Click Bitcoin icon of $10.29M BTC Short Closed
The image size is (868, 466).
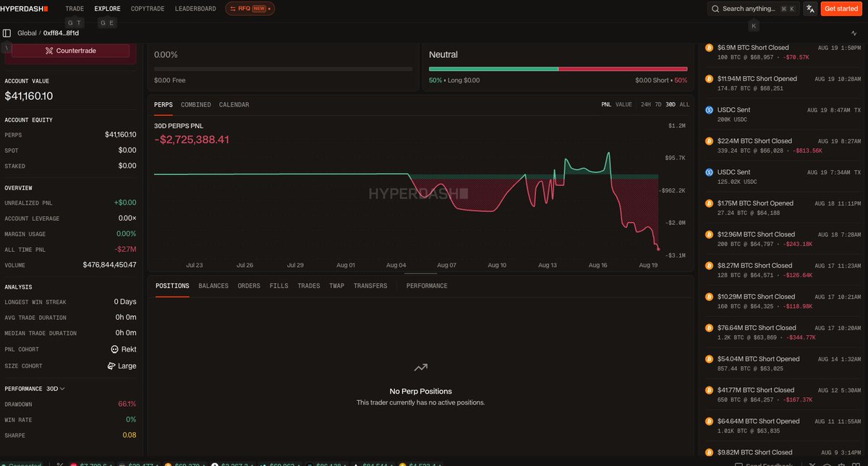(709, 297)
